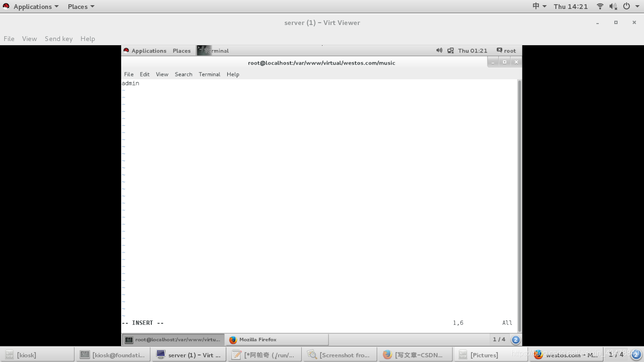
Task: Click the terminal icon of kiosk@foundati...
Action: [x=85, y=355]
